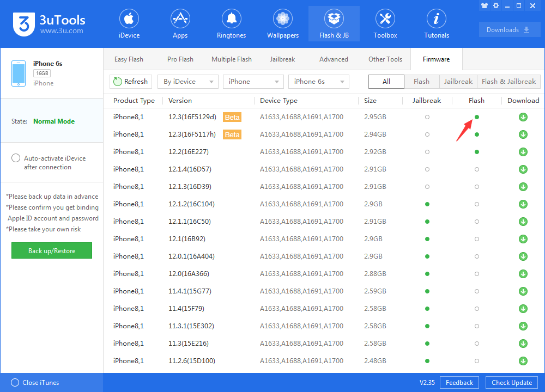Click the www.3u.com link
Image resolution: width=545 pixels, height=392 pixels.
(62, 31)
